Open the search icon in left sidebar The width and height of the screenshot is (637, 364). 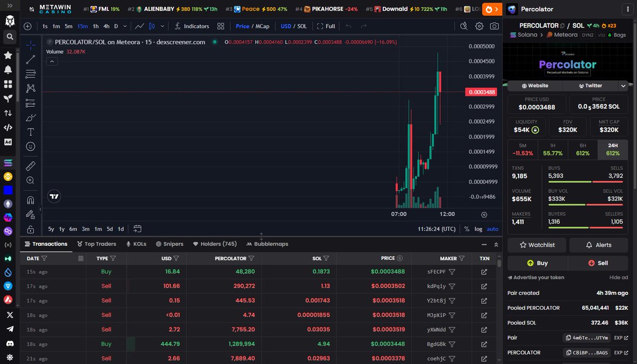[x=8, y=37]
